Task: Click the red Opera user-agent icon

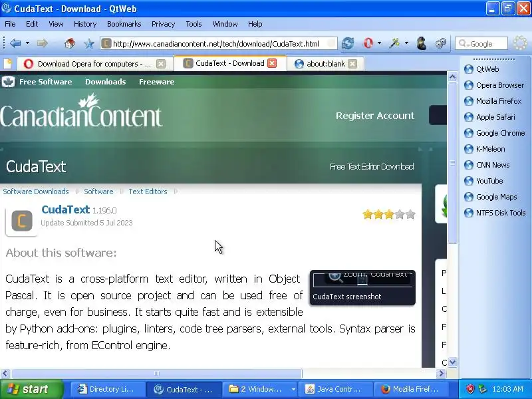Action: tap(368, 43)
